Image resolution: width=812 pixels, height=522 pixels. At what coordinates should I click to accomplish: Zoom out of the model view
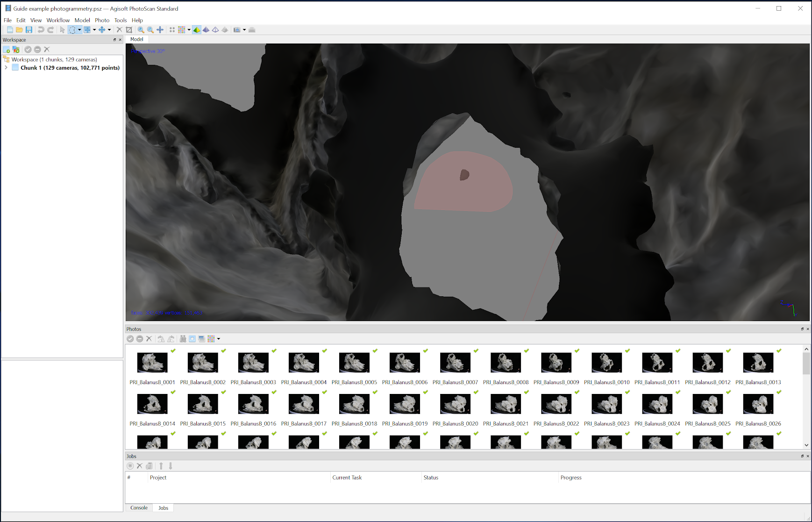tap(150, 30)
